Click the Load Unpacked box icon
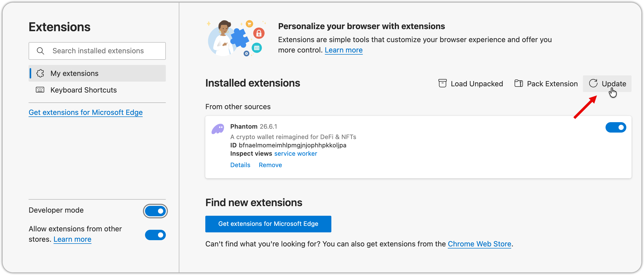Screen dimensions: 644x275 (x=442, y=83)
